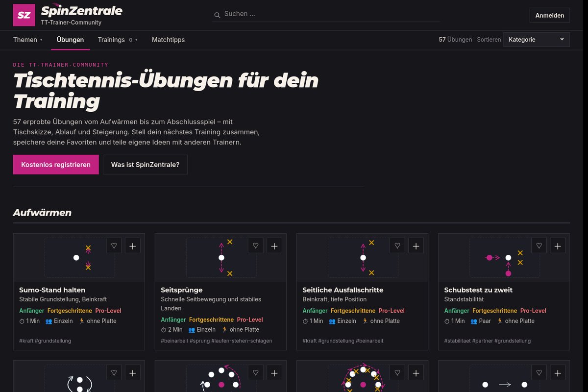Screen dimensions: 588x392
Task: Click the #kraft #grundstellung tags of Sumo-Stand
Action: 45,341
